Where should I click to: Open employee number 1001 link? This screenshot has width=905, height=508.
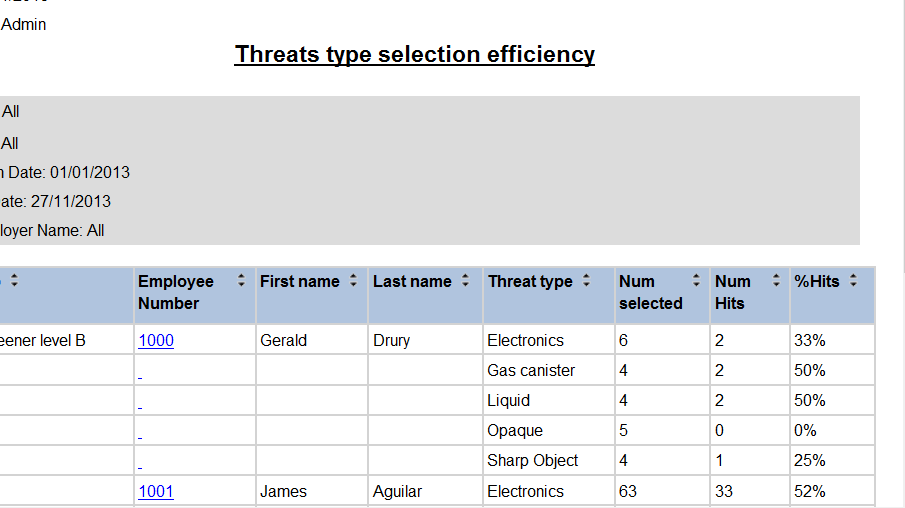156,492
